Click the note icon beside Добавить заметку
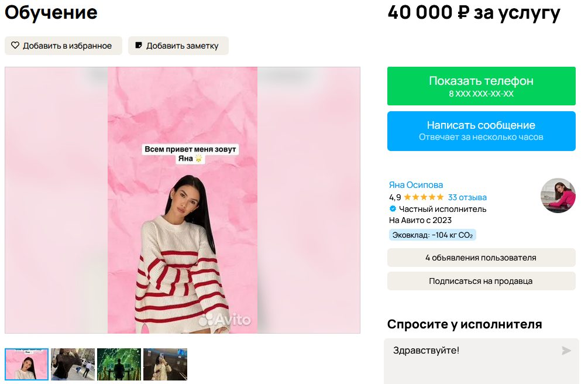The width and height of the screenshot is (588, 384). tap(139, 46)
